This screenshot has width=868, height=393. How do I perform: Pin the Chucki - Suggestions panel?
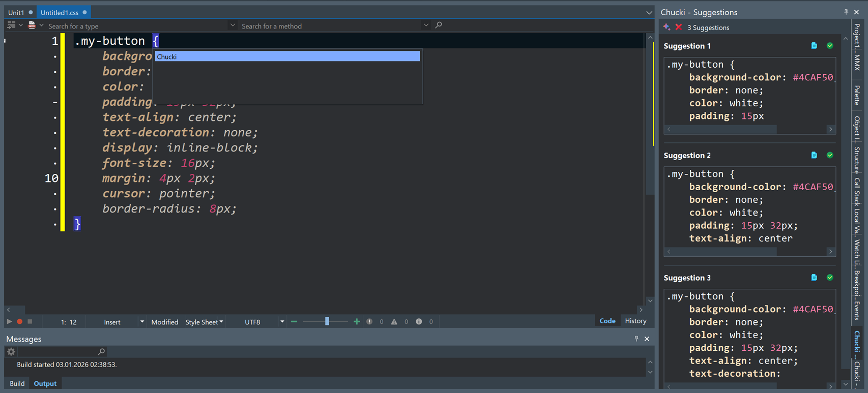(846, 12)
